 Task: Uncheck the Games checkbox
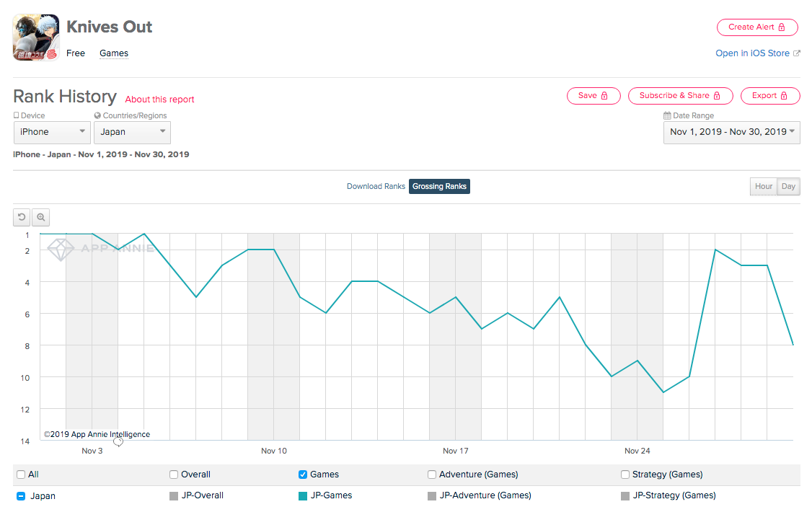click(x=303, y=475)
